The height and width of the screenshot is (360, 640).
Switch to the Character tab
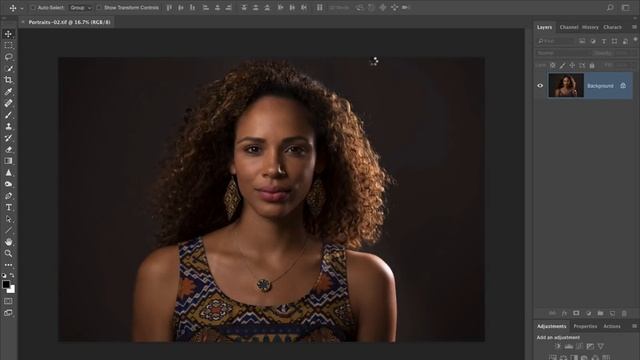(612, 27)
